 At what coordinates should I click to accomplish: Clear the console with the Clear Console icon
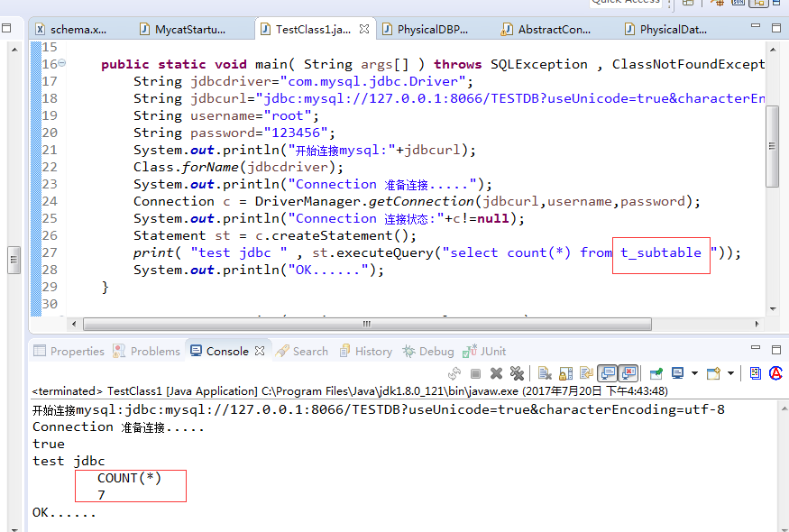545,373
